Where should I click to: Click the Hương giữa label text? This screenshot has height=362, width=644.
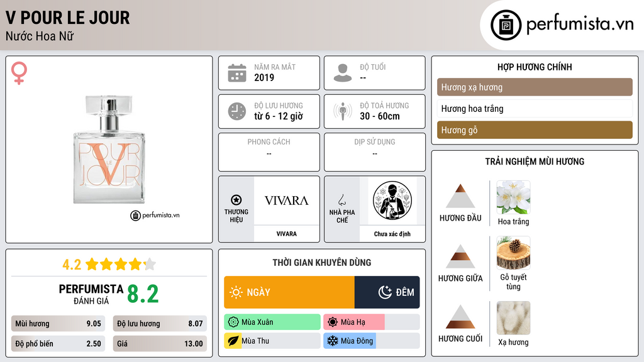[x=460, y=278]
